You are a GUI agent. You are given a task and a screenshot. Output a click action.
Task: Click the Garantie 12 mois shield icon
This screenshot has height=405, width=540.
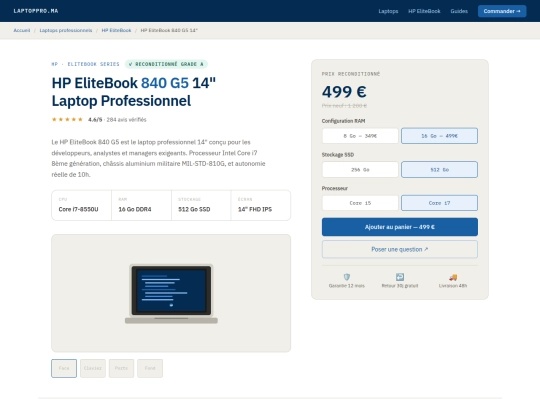[347, 277]
